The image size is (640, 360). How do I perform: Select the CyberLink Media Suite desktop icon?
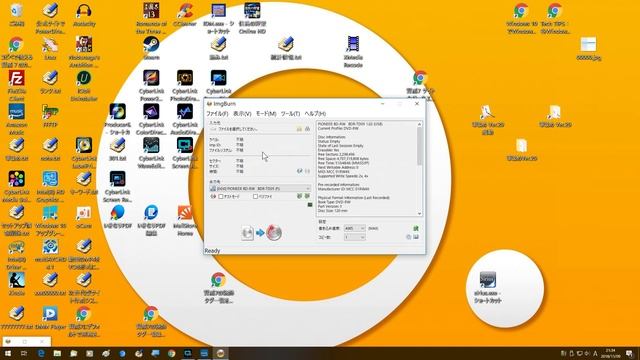point(16,187)
